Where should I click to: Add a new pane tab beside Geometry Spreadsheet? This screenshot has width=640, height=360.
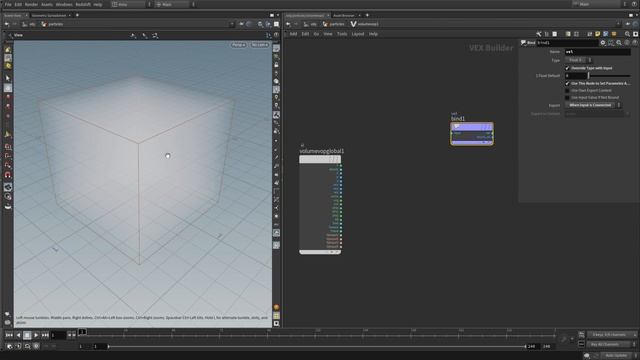[77, 16]
